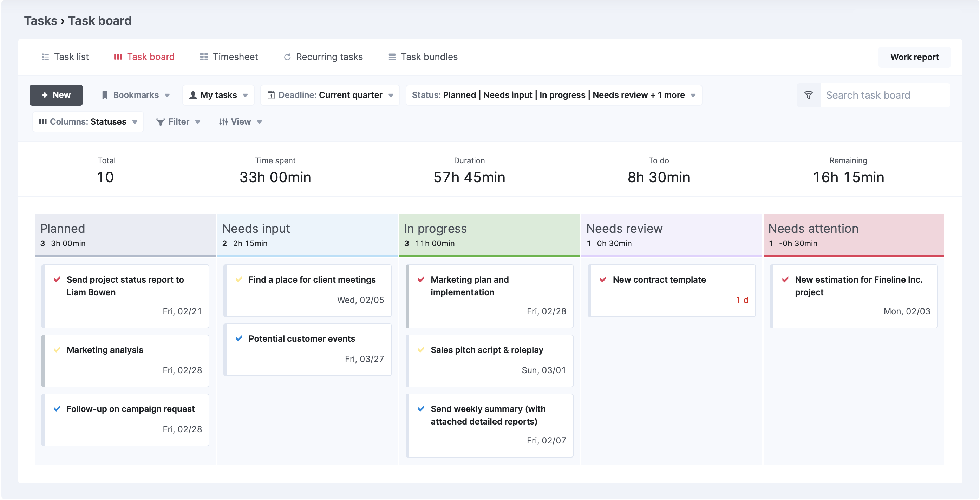The width and height of the screenshot is (980, 500).
Task: Expand the Bookmarks dropdown arrow
Action: (x=168, y=96)
